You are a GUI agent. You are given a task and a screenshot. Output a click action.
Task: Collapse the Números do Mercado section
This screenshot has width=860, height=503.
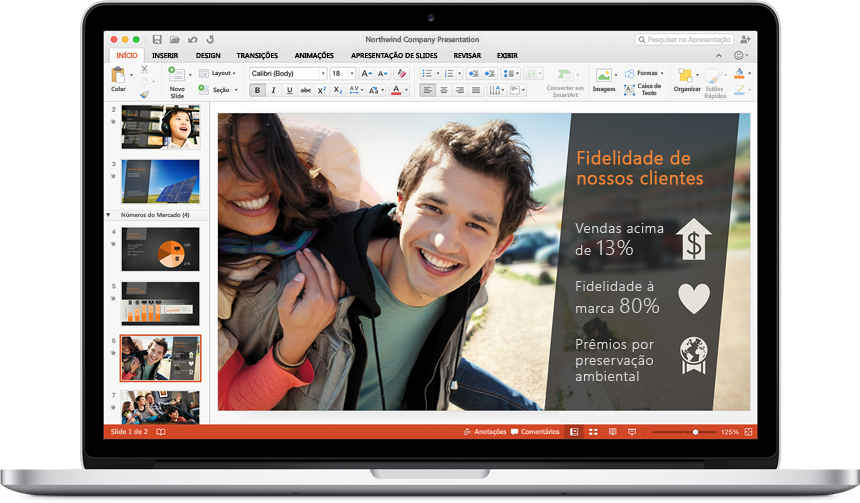108,215
